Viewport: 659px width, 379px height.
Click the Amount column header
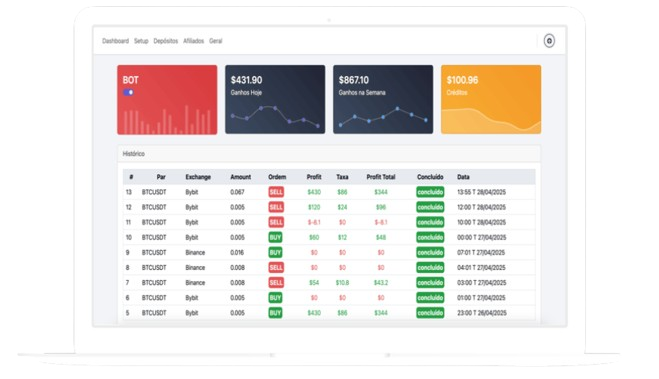[x=240, y=177]
